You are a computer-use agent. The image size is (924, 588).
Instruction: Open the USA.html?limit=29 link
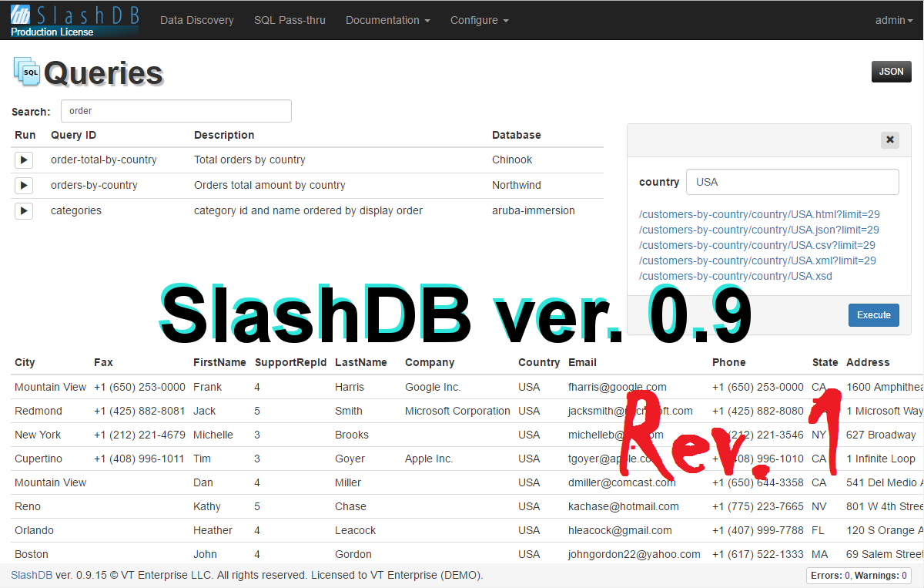[759, 214]
